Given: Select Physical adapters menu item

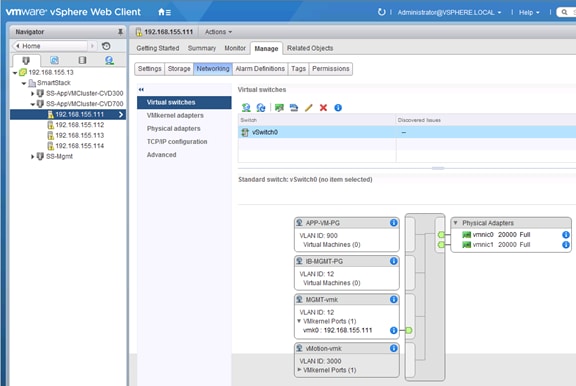Looking at the screenshot, I should point(173,129).
